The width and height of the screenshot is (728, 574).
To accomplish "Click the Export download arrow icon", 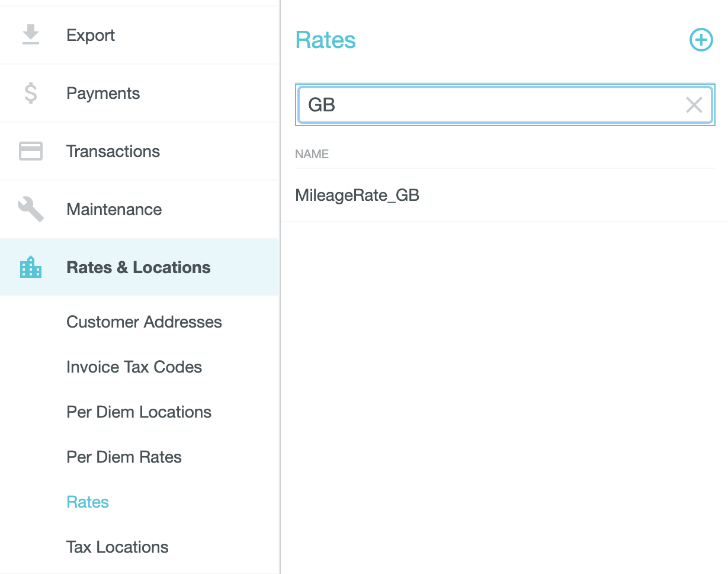I will click(x=31, y=35).
